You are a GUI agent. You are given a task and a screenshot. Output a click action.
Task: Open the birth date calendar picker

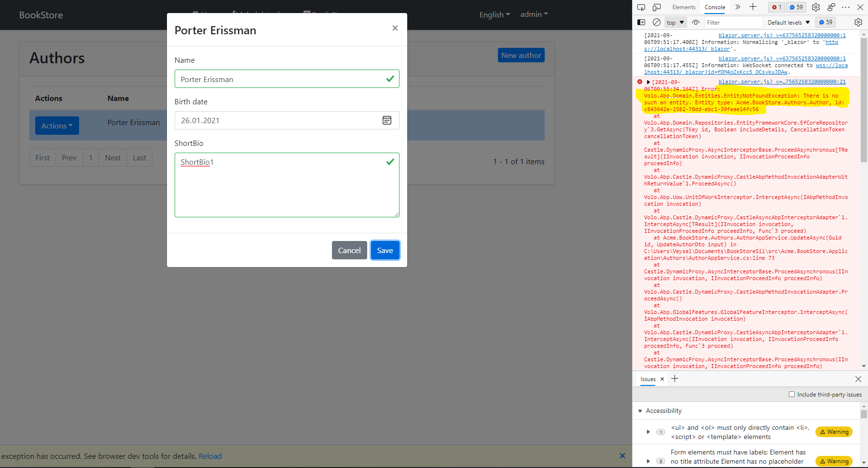387,120
